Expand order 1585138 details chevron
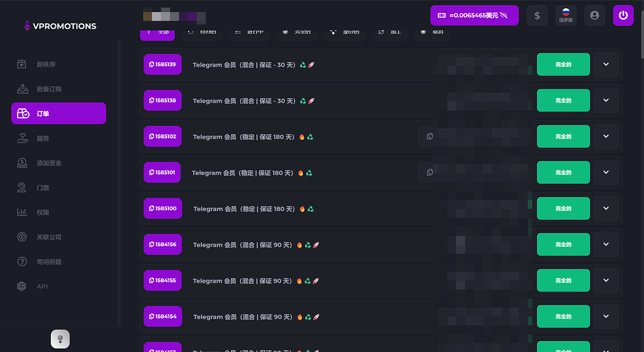 pos(606,100)
